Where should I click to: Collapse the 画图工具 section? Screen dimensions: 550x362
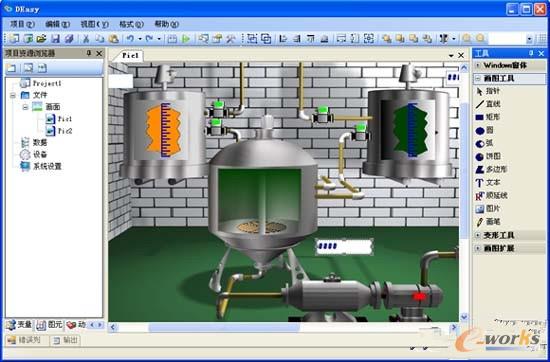coord(478,79)
